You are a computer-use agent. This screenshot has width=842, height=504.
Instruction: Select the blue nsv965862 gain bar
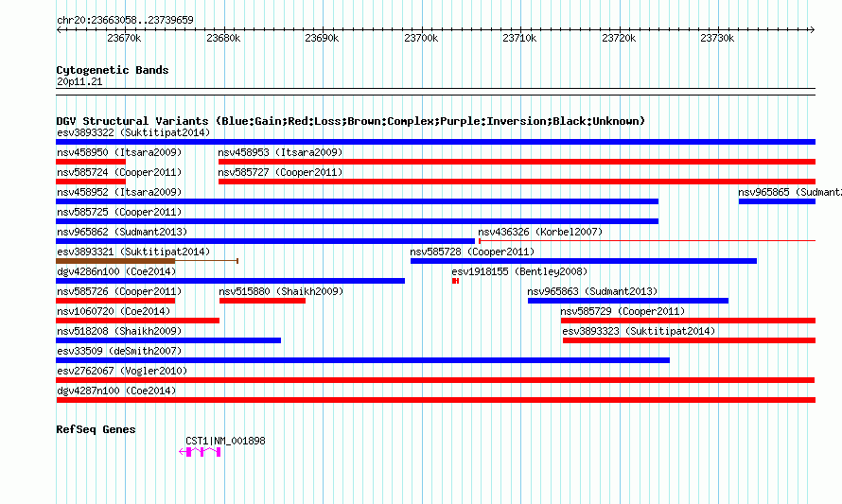(x=265, y=241)
